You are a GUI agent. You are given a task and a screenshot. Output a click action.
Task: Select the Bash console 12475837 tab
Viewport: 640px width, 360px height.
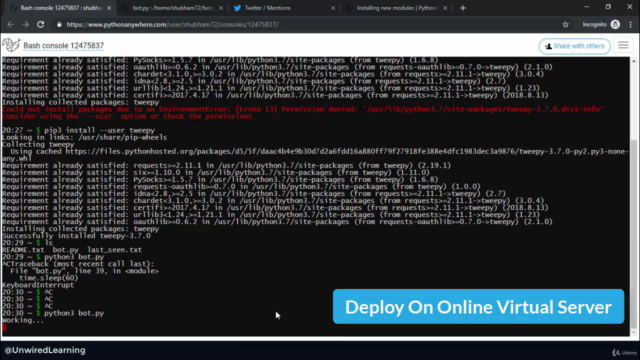tap(60, 8)
